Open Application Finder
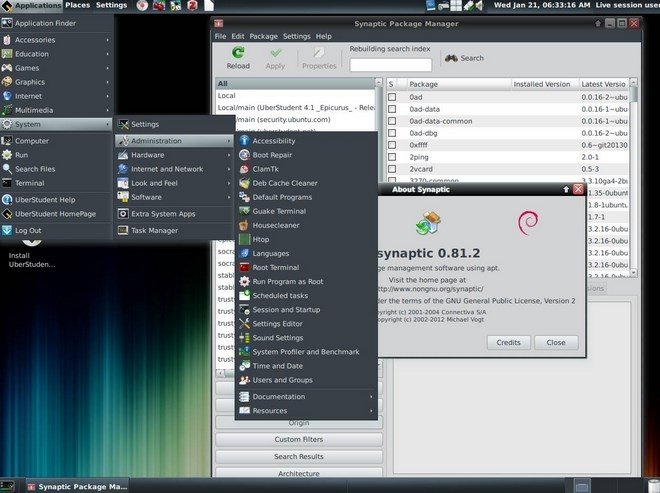660x493 pixels. click(56, 23)
